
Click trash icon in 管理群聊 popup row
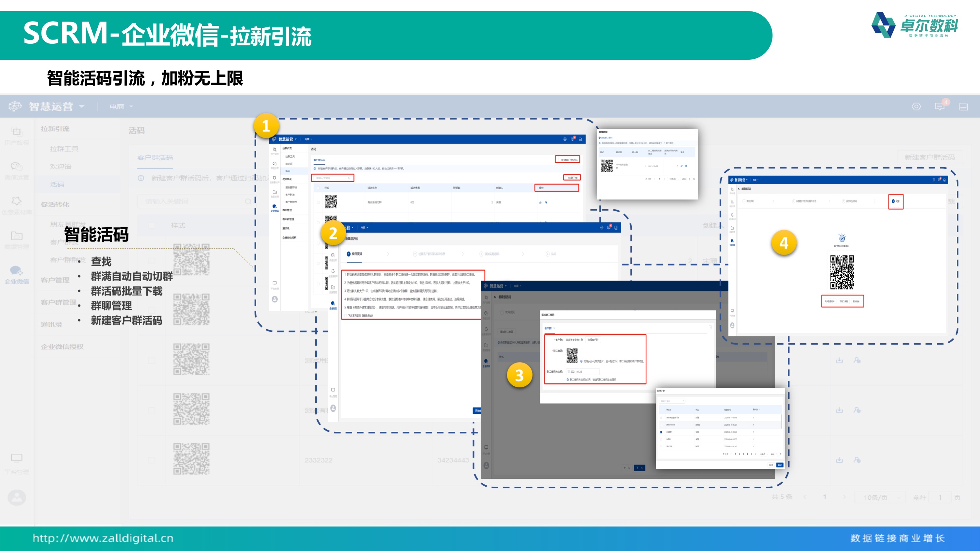pos(686,166)
